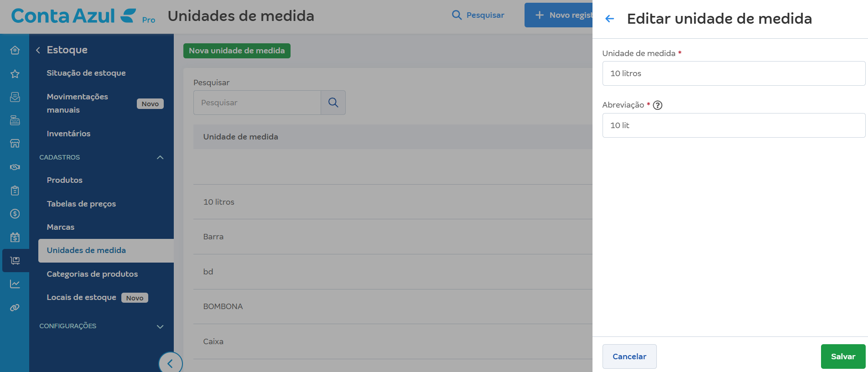The height and width of the screenshot is (372, 868).
Task: Collapse the Cadastros section
Action: 160,157
